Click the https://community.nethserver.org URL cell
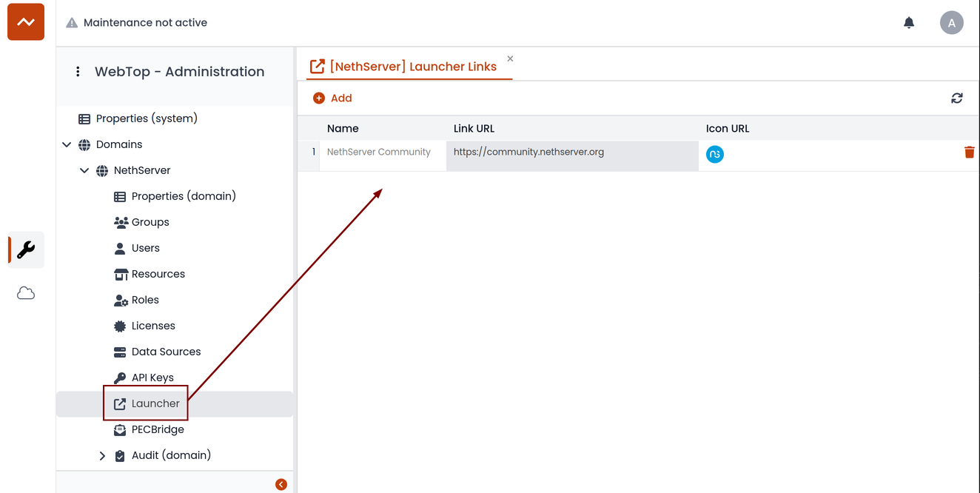This screenshot has height=493, width=980. pyautogui.click(x=572, y=155)
